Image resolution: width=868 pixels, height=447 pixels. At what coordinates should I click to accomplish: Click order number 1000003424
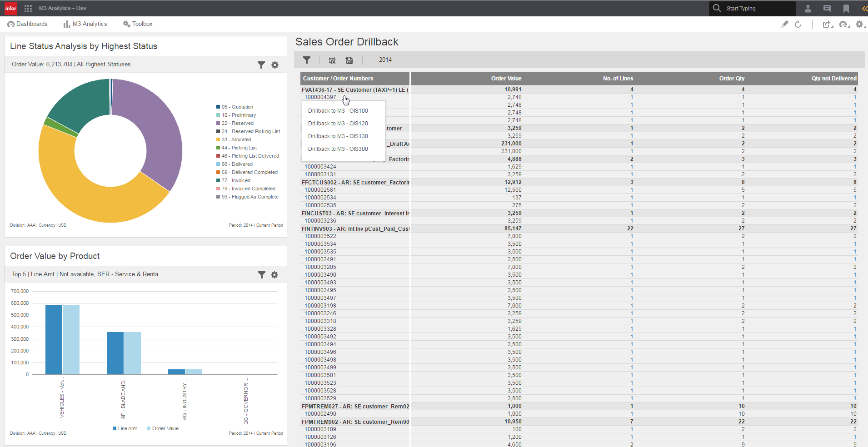320,167
